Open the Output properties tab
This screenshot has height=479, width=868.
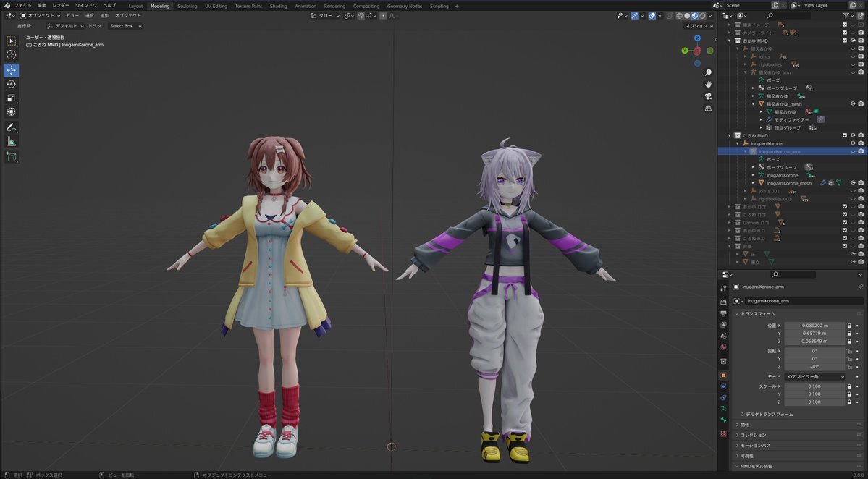pyautogui.click(x=723, y=313)
